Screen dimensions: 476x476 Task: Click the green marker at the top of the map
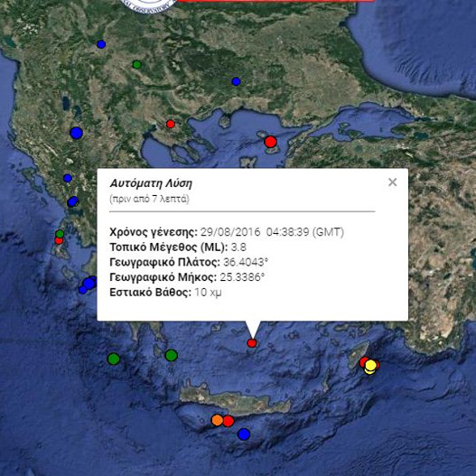click(x=137, y=64)
